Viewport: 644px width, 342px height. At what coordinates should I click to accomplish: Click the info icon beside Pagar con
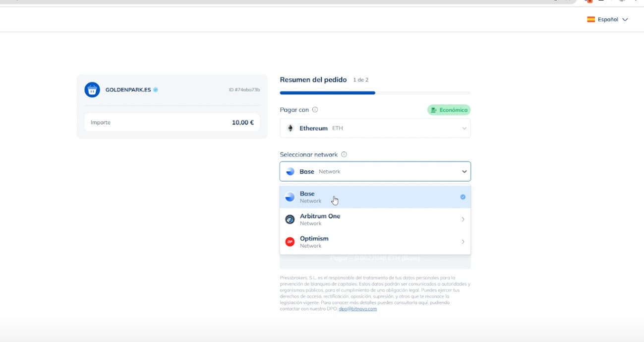[x=315, y=110]
